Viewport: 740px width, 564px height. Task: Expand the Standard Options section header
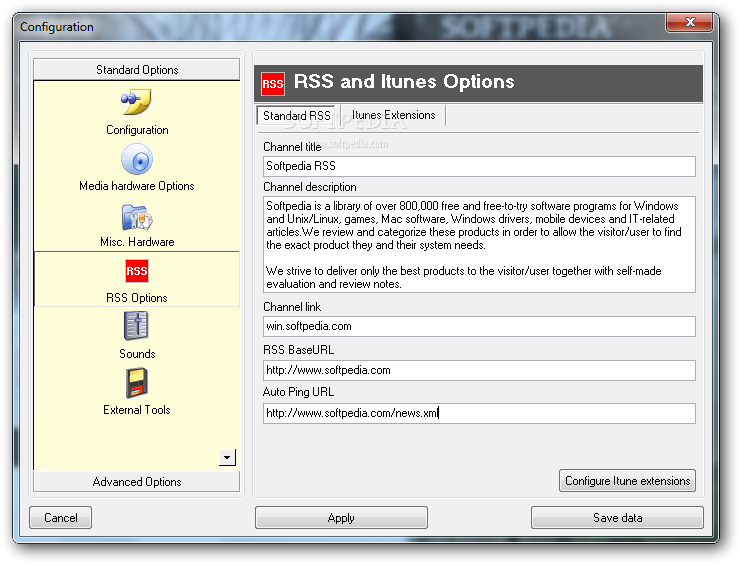tap(137, 70)
